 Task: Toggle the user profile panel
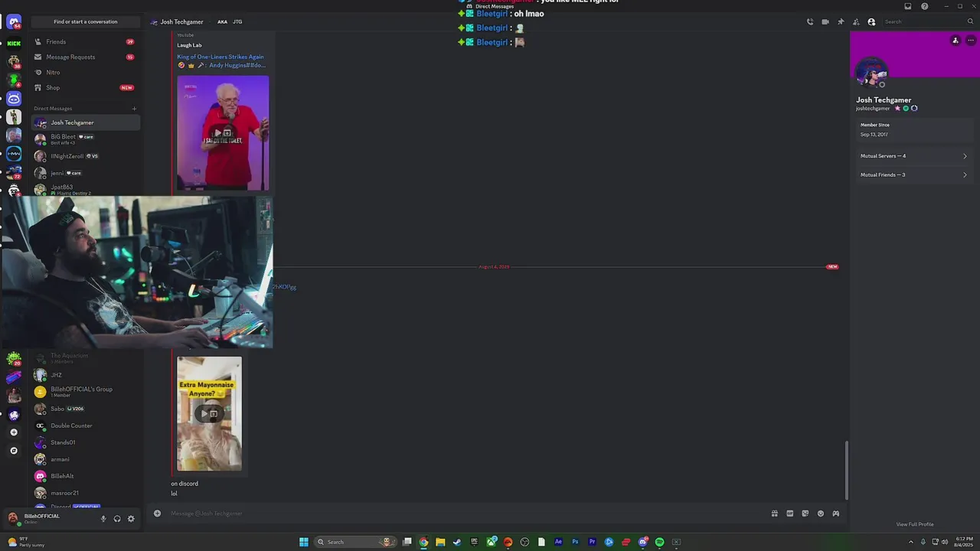(x=871, y=22)
